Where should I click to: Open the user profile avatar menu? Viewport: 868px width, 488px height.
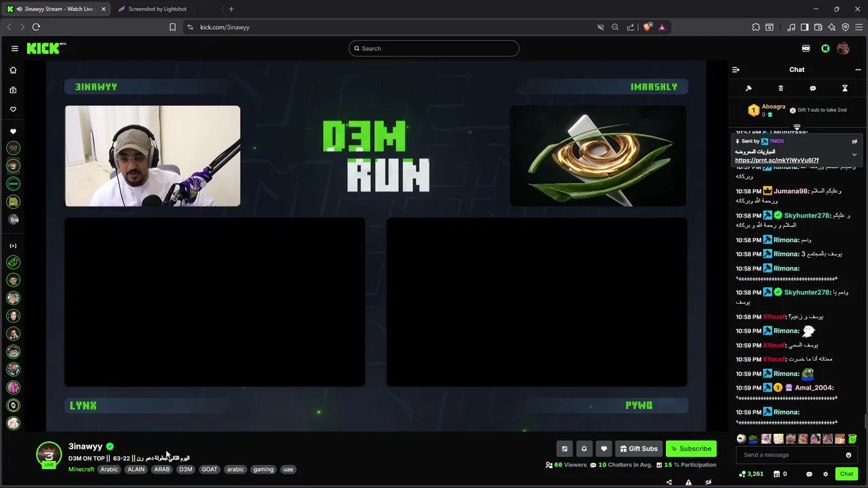click(x=843, y=48)
